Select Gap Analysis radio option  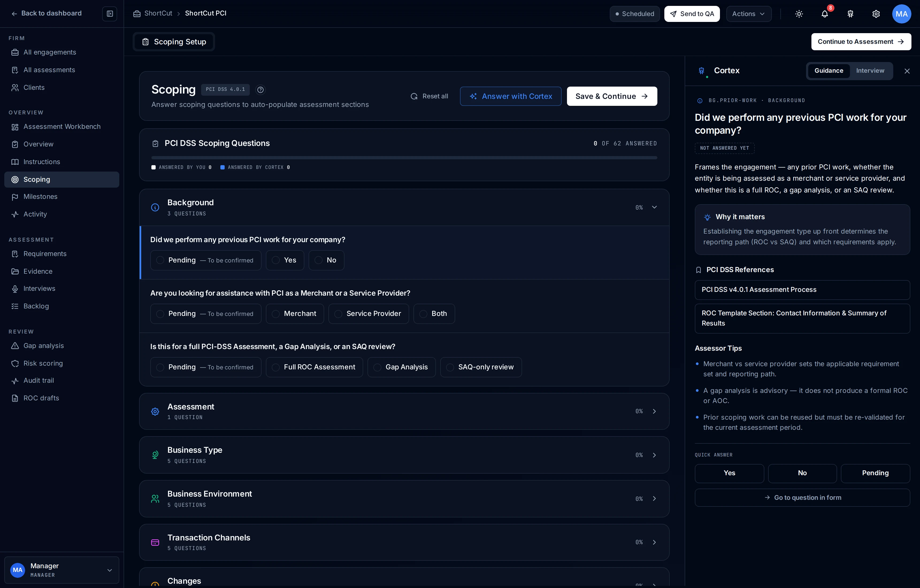[x=401, y=367]
